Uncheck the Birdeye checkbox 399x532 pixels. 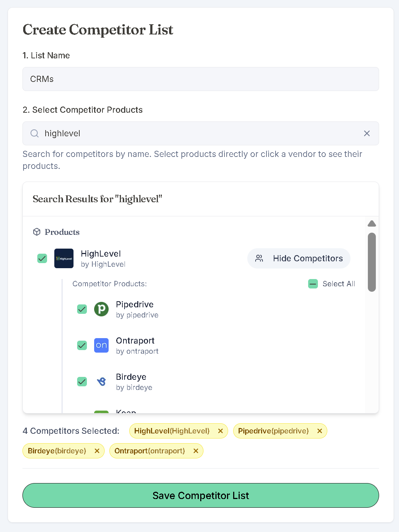tap(82, 382)
